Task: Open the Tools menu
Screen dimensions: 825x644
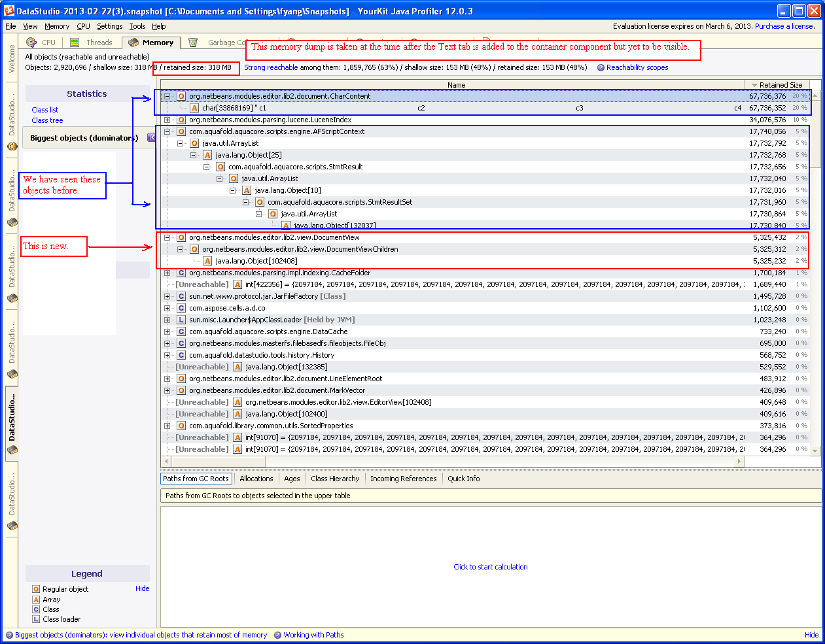Action: pyautogui.click(x=137, y=26)
